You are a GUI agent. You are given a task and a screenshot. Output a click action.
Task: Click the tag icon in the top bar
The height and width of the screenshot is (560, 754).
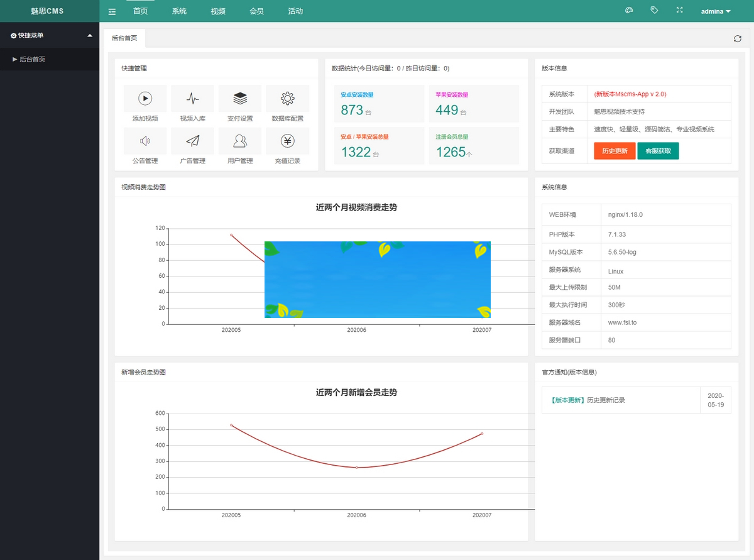654,10
